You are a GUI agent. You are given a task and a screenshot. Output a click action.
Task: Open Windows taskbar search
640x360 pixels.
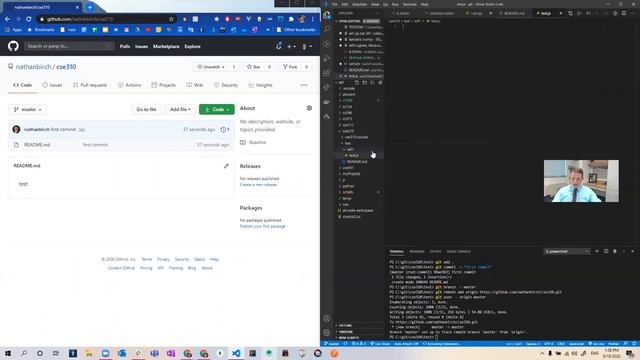24,353
